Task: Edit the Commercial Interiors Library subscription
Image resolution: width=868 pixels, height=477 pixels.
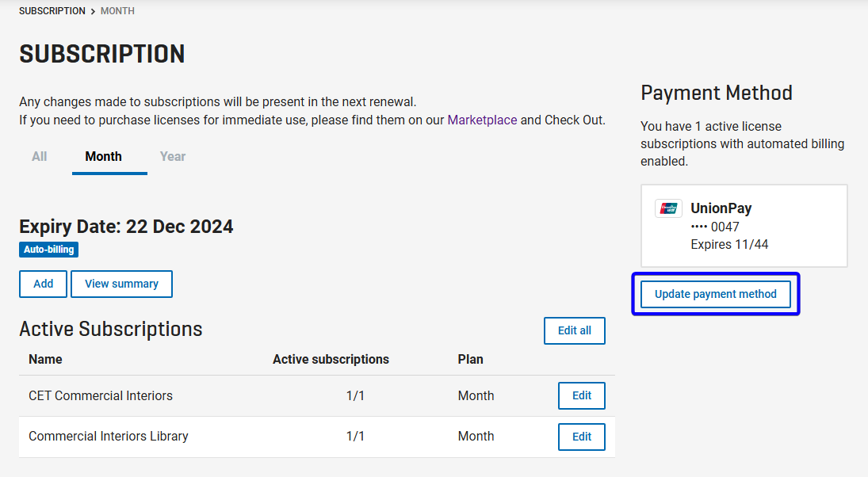Action: (581, 437)
